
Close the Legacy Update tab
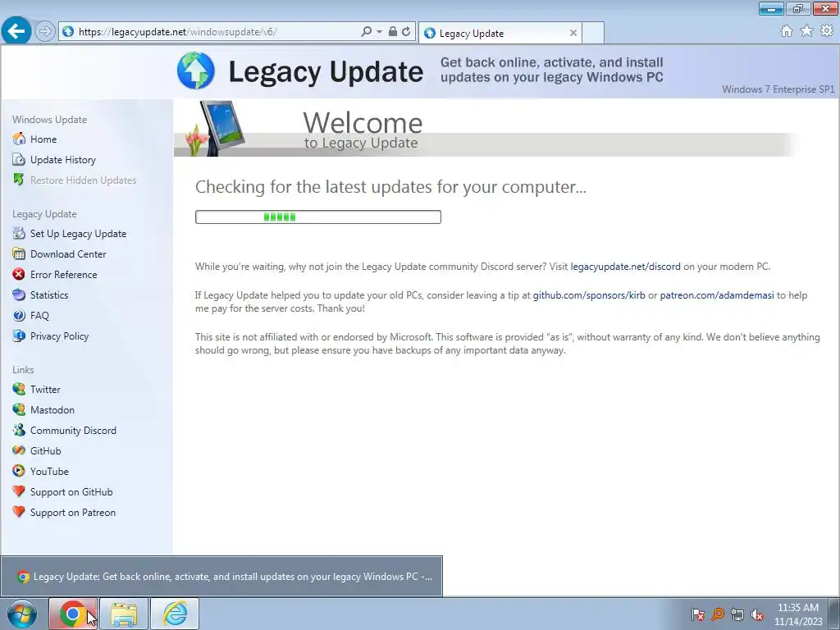click(573, 33)
